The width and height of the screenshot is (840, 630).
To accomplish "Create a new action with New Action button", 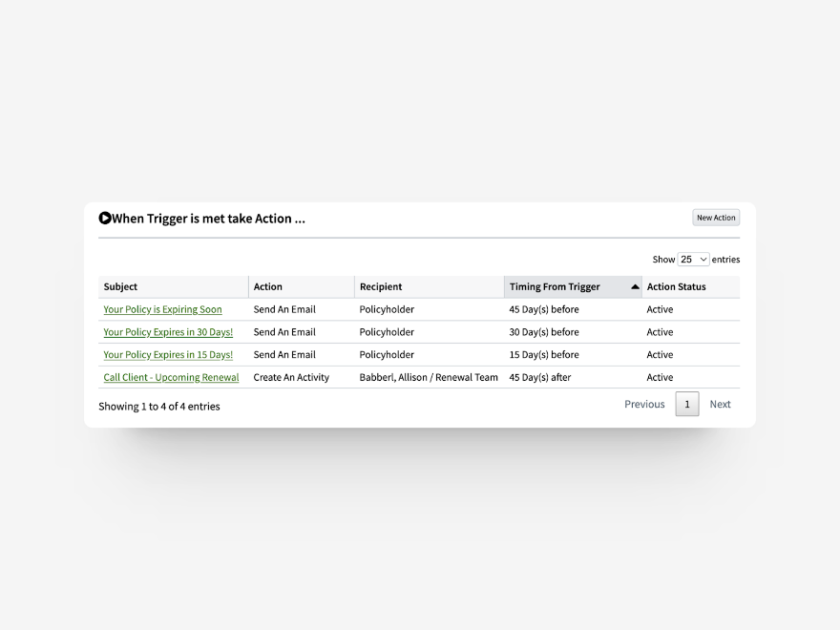I will (x=715, y=217).
